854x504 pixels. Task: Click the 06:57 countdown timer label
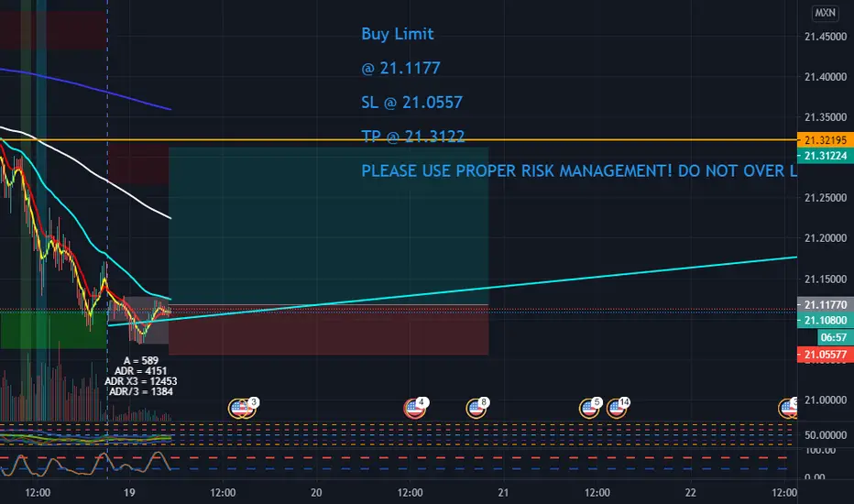[x=835, y=338]
